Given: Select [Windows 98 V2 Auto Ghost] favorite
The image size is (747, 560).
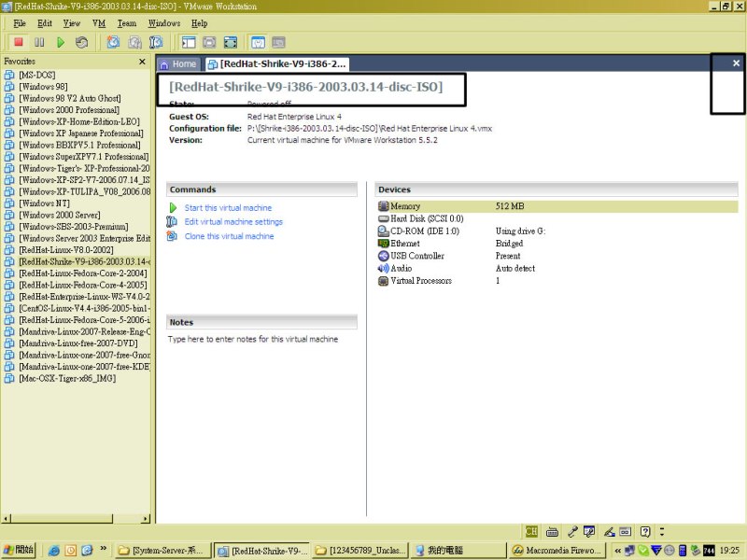Looking at the screenshot, I should (x=69, y=98).
